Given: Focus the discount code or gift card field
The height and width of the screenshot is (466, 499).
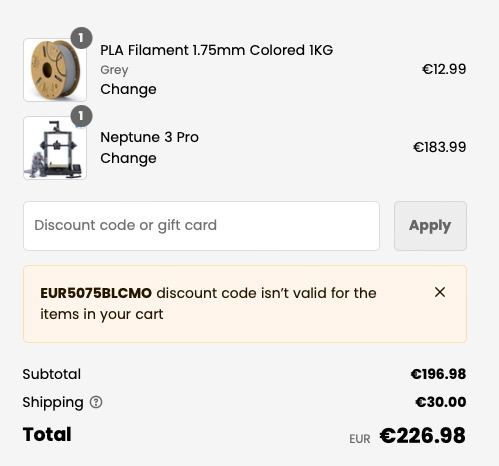Looking at the screenshot, I should coord(201,226).
